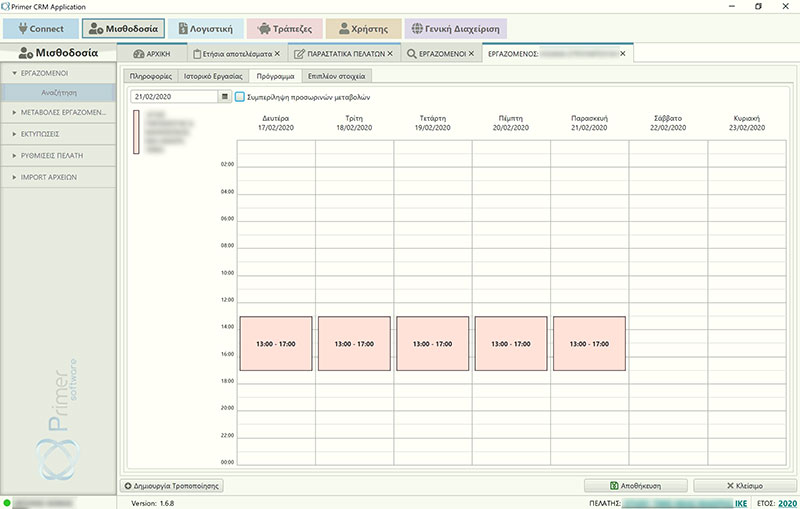
Task: Select Monday's 13:00 - 17:00 shift block
Action: coord(276,343)
